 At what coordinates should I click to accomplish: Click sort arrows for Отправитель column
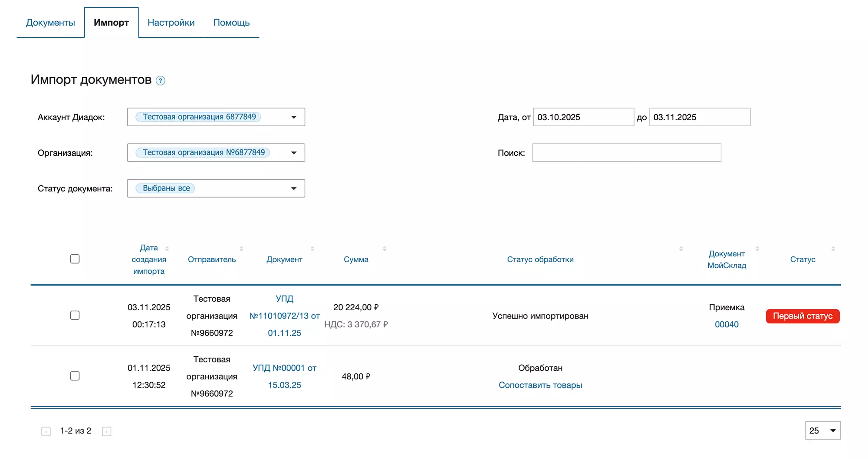[241, 249]
